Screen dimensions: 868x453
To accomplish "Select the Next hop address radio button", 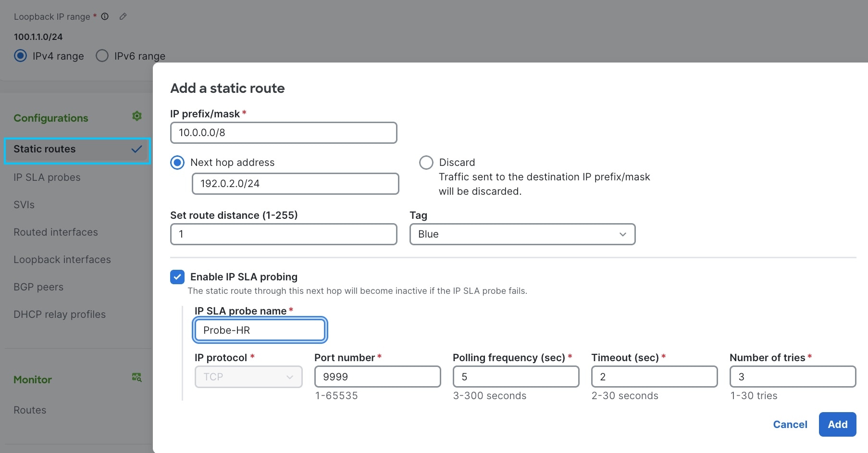I will pos(177,162).
